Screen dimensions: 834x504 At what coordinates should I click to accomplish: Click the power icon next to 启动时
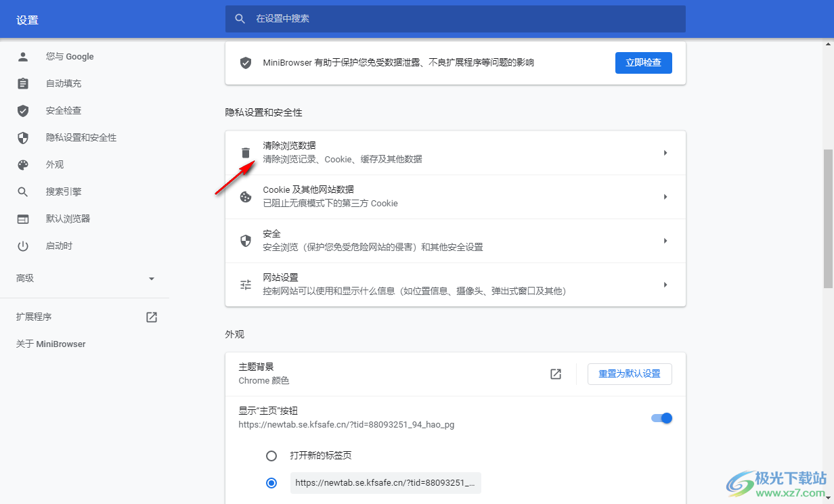23,246
